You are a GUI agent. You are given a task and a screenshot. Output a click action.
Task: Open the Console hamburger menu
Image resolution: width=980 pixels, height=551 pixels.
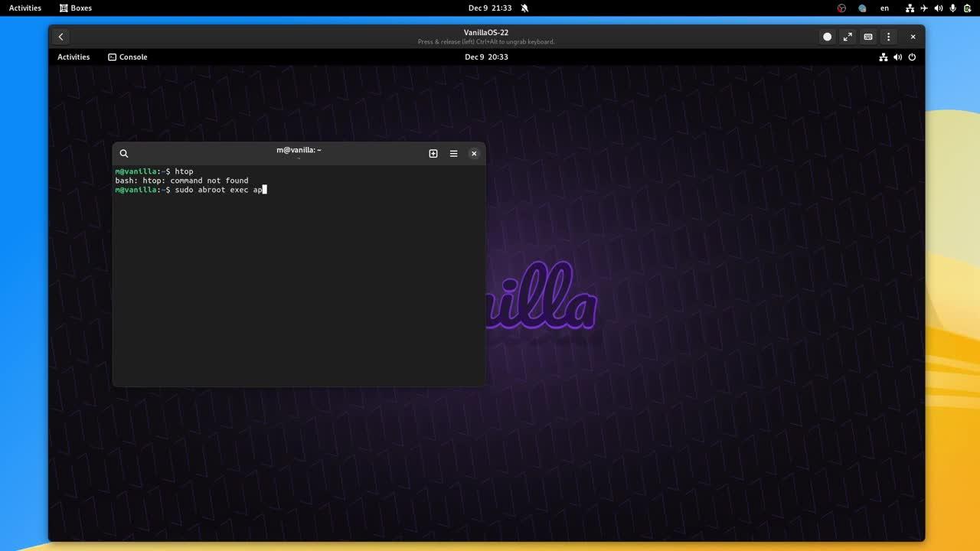click(453, 153)
